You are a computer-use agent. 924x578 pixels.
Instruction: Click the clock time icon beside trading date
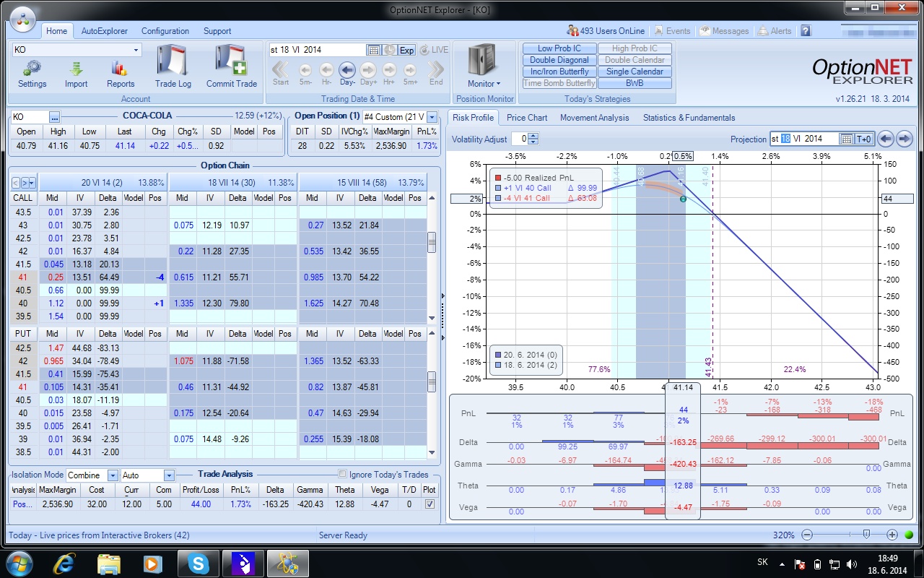pos(389,50)
